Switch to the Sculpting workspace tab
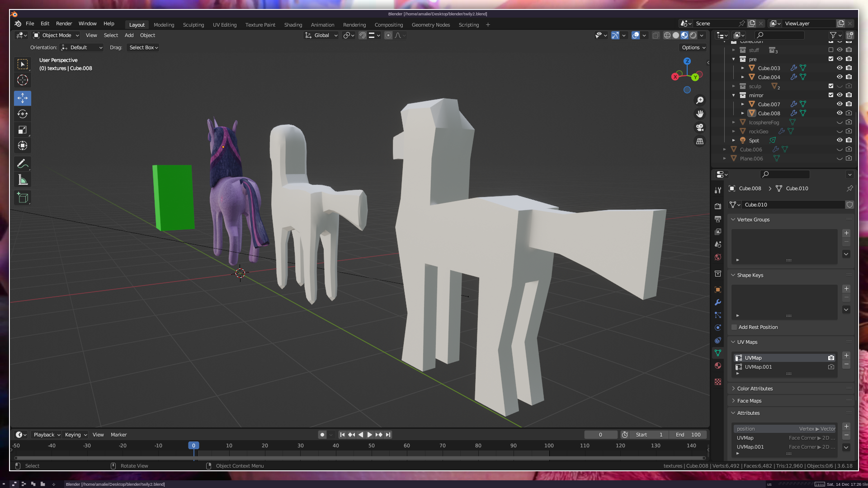This screenshot has height=488, width=868. coord(193,25)
